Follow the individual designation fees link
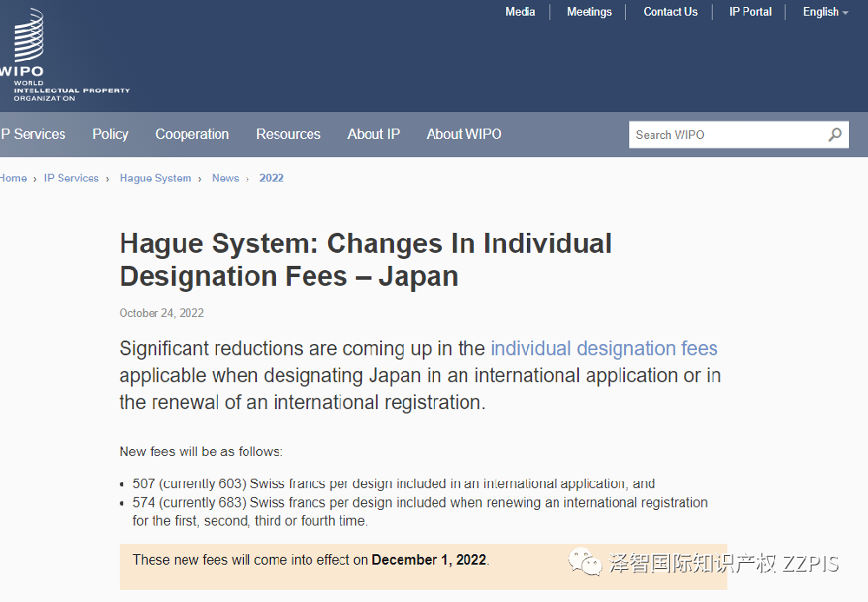868x602 pixels. point(604,348)
